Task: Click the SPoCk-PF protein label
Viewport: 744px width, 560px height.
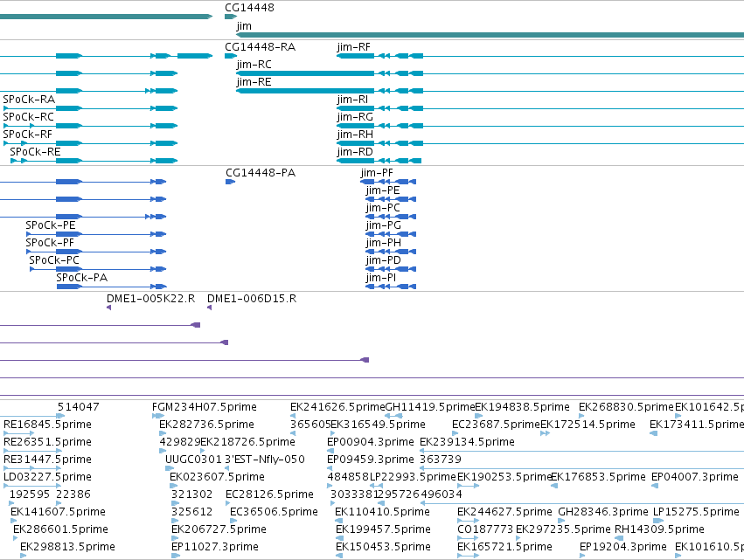Action: click(x=50, y=243)
